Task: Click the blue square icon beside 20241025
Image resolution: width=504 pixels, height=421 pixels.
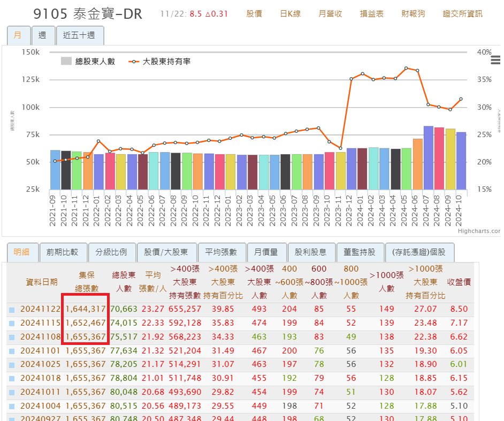Action: 12,364
